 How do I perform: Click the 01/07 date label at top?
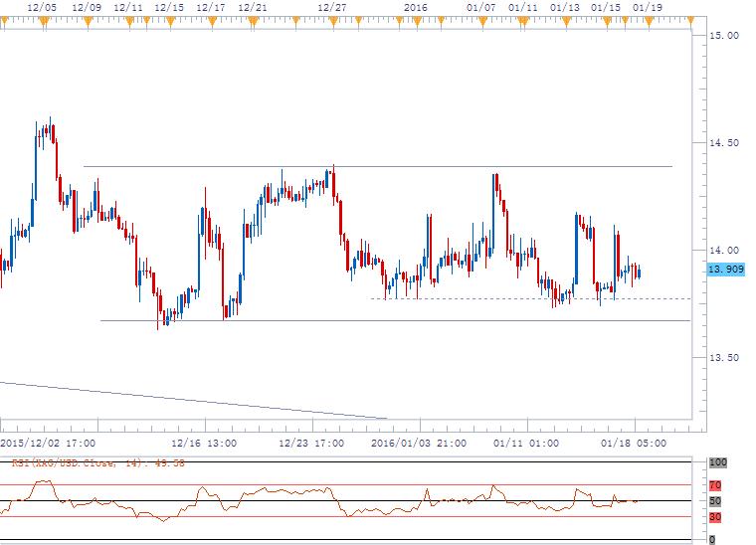(481, 7)
